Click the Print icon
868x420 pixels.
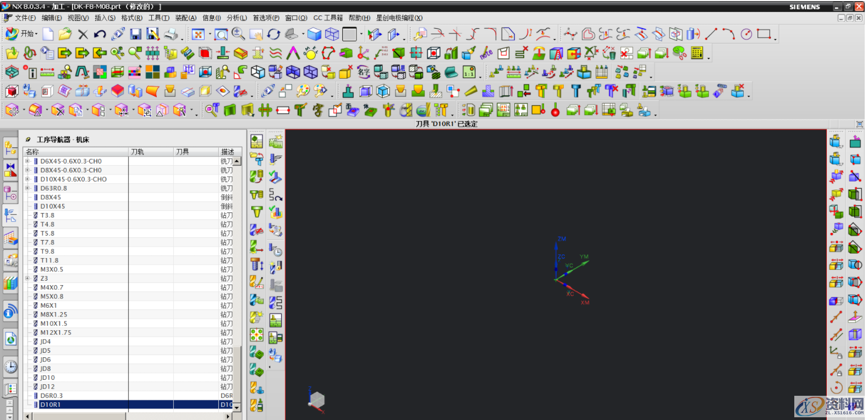(x=171, y=34)
